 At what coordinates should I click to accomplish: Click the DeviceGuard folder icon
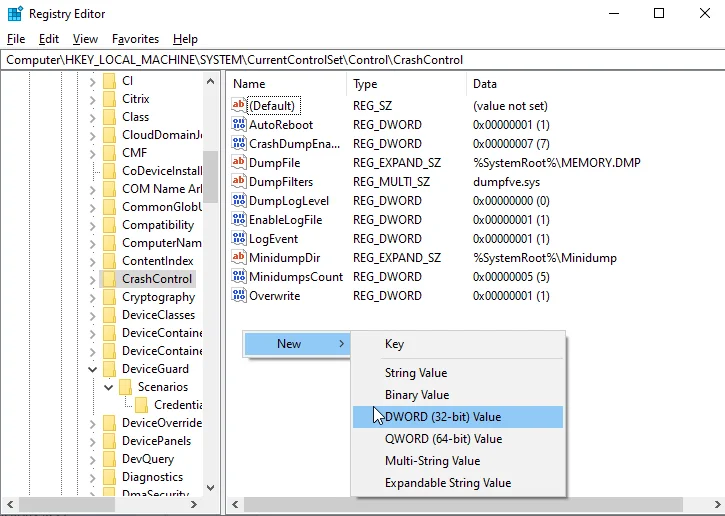click(x=110, y=369)
